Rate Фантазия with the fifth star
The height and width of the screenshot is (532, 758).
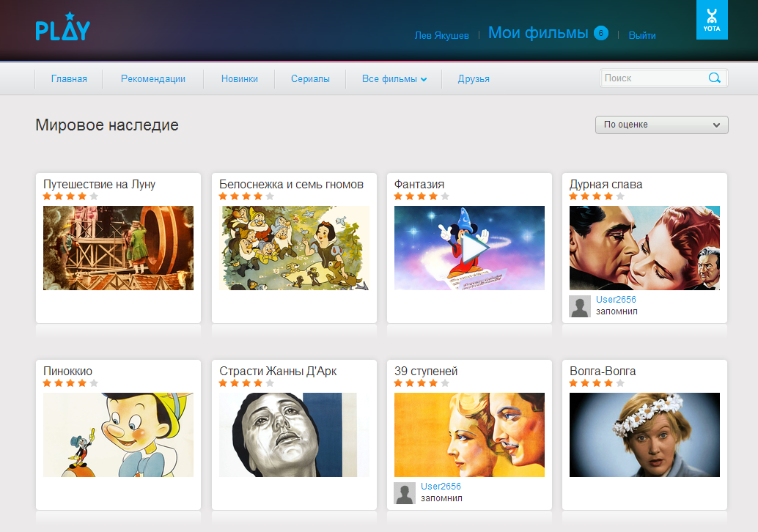point(445,196)
